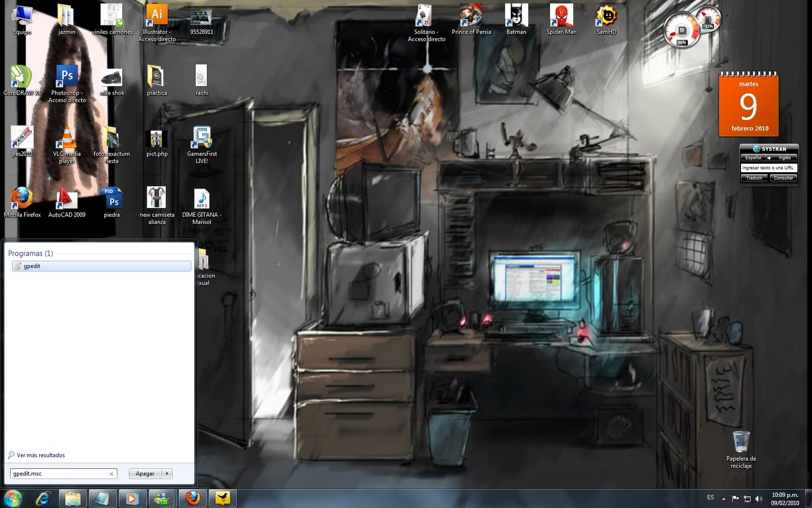Open new camiseta alianza image

tap(157, 206)
